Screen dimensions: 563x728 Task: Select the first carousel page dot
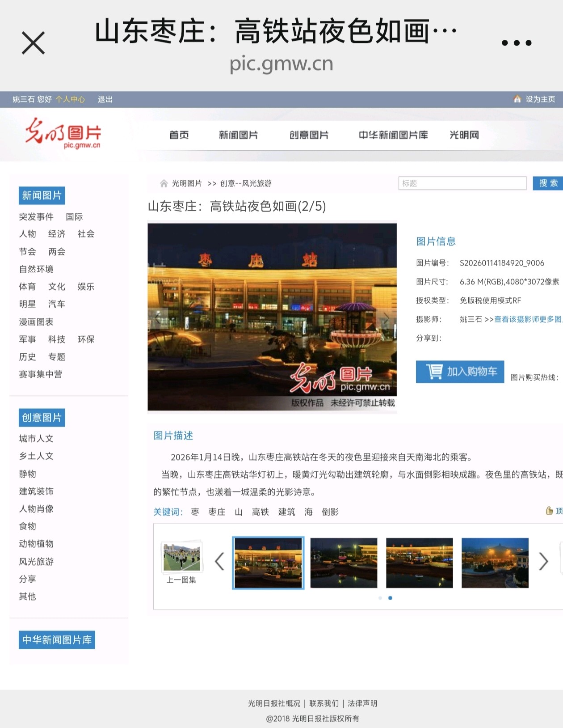coord(380,598)
